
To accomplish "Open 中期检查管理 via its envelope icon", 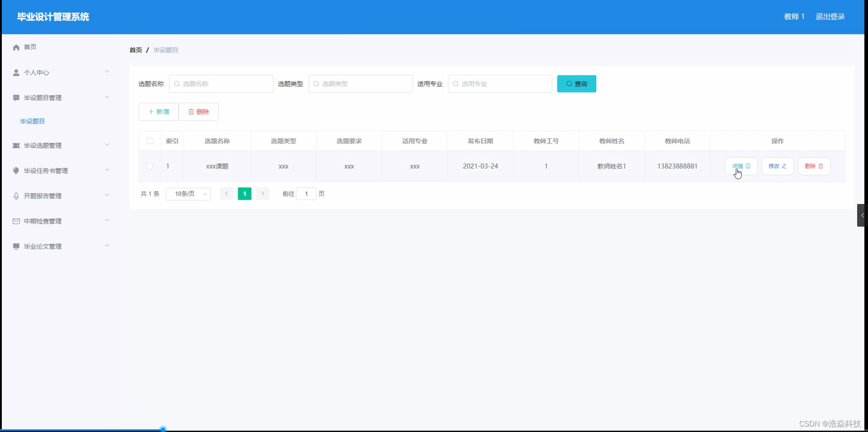I will [x=16, y=221].
